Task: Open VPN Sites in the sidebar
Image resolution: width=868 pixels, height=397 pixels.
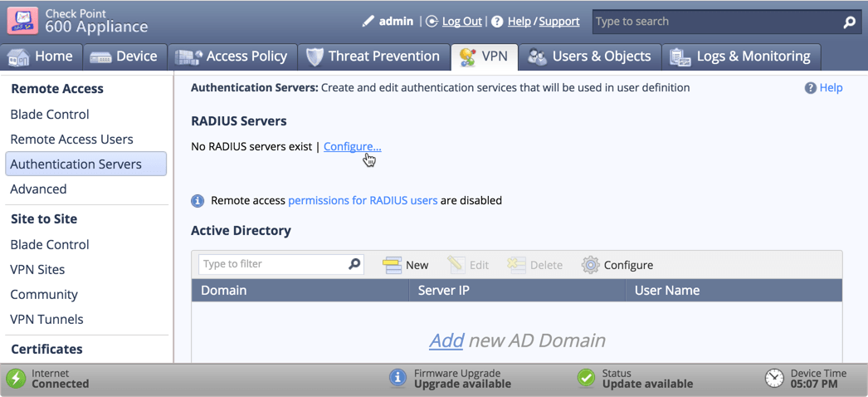Action: click(37, 270)
